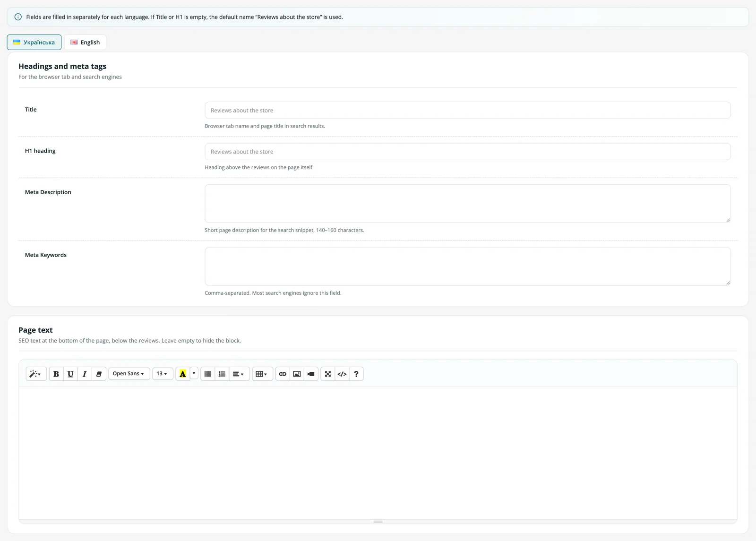This screenshot has width=756, height=541.
Task: Toggle editor fullscreen mode
Action: coord(328,374)
